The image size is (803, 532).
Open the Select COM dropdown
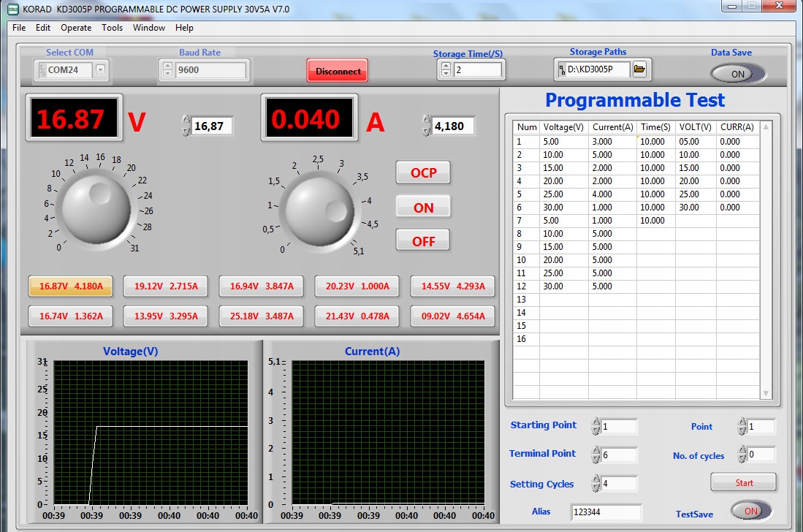pos(101,70)
